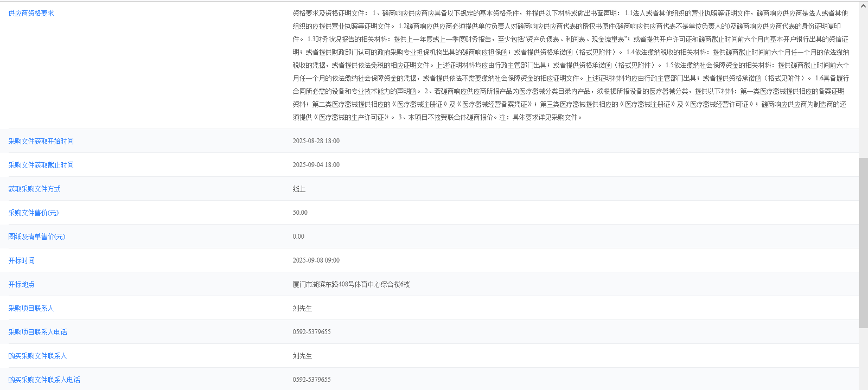Click the 购买采购文件联系人 label
This screenshot has height=390, width=868.
pyautogui.click(x=37, y=356)
